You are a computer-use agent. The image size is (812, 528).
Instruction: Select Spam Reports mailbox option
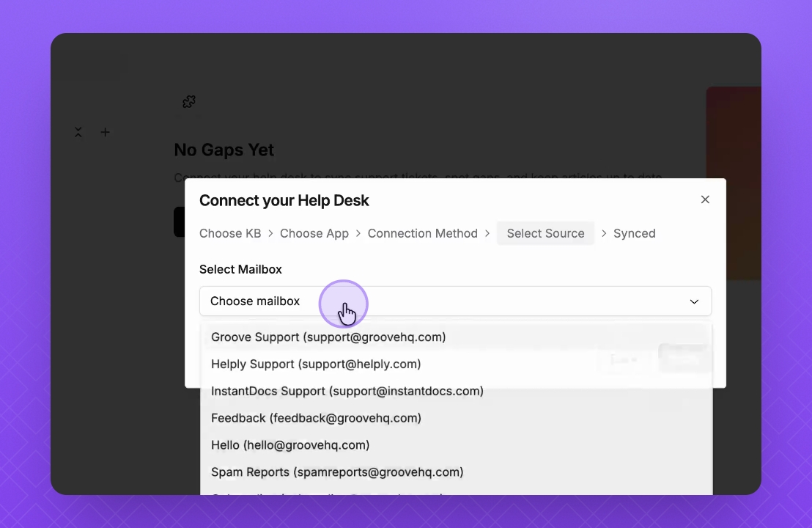[x=337, y=472]
